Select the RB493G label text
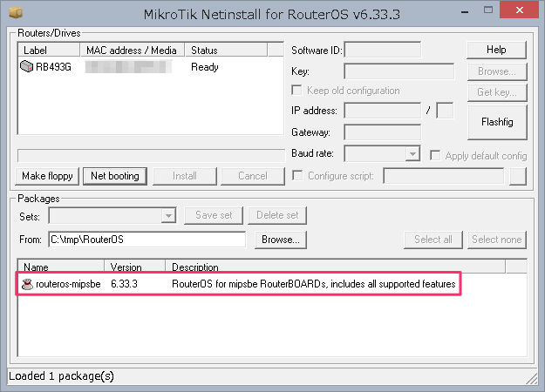The height and width of the screenshot is (392, 545). pos(53,67)
